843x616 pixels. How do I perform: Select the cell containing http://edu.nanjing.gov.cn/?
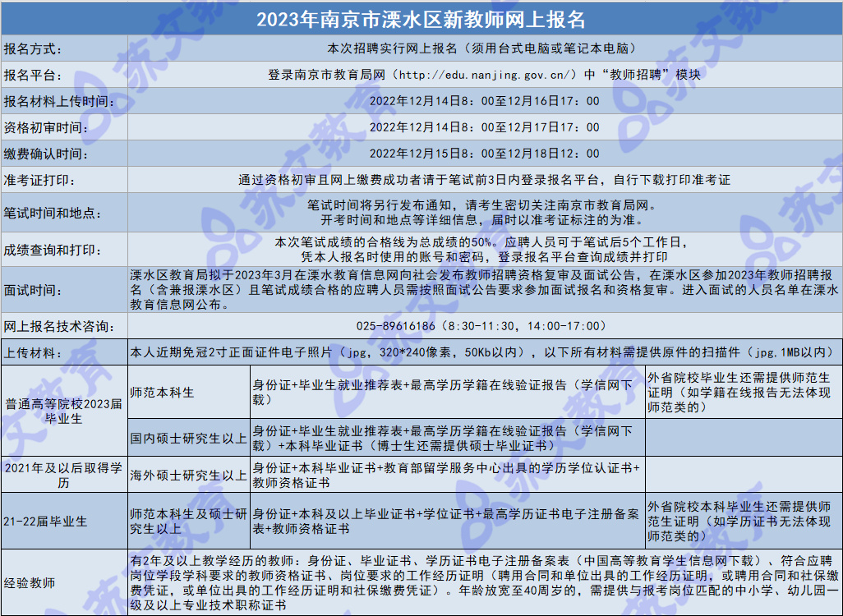point(485,75)
